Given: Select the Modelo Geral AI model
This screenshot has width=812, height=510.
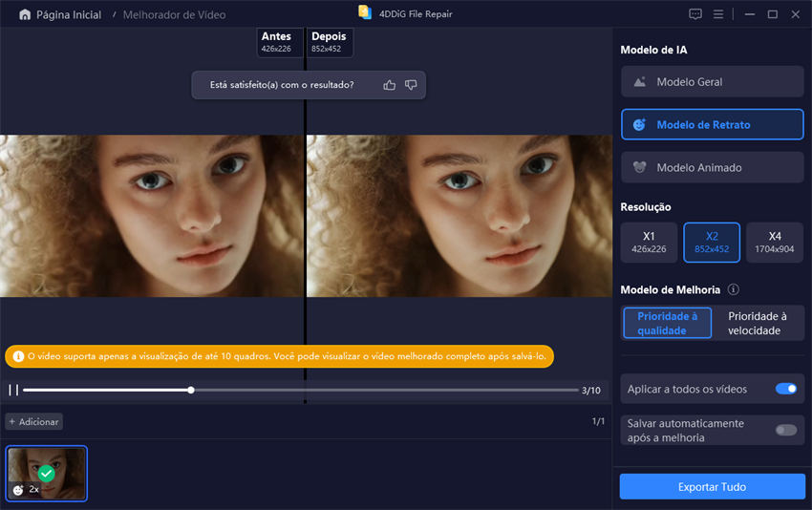Looking at the screenshot, I should click(712, 82).
